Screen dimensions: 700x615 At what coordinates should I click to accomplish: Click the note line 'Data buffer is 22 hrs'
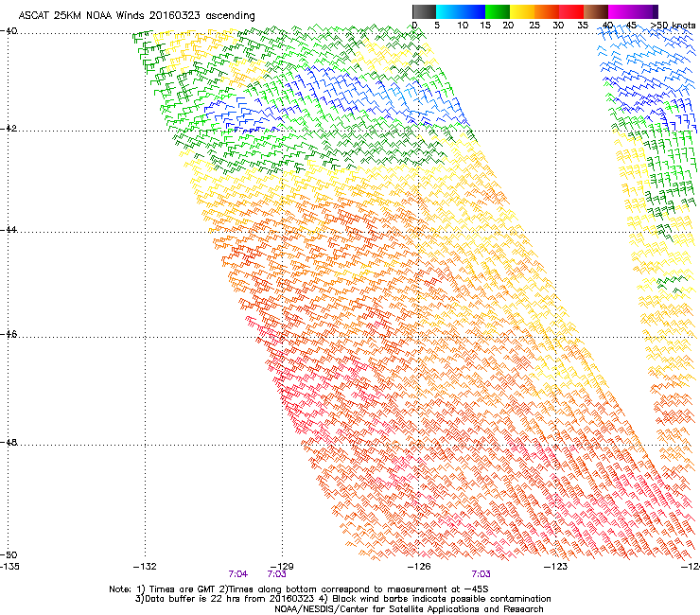click(x=342, y=599)
